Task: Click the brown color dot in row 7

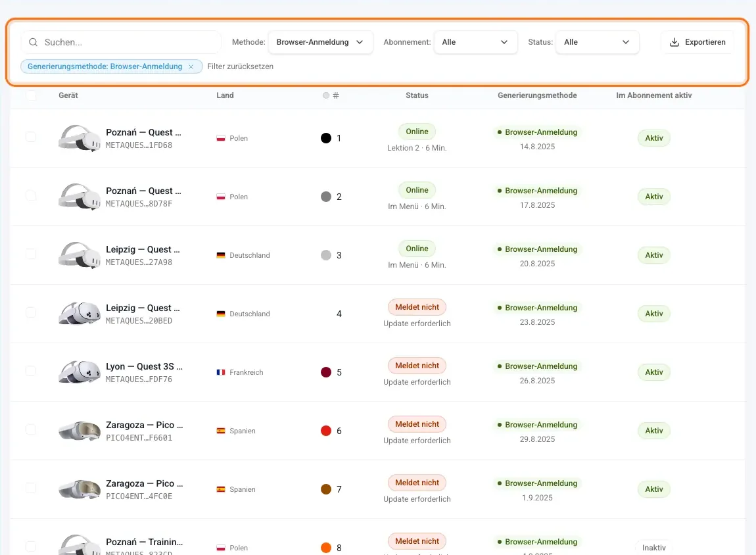Action: [x=326, y=489]
